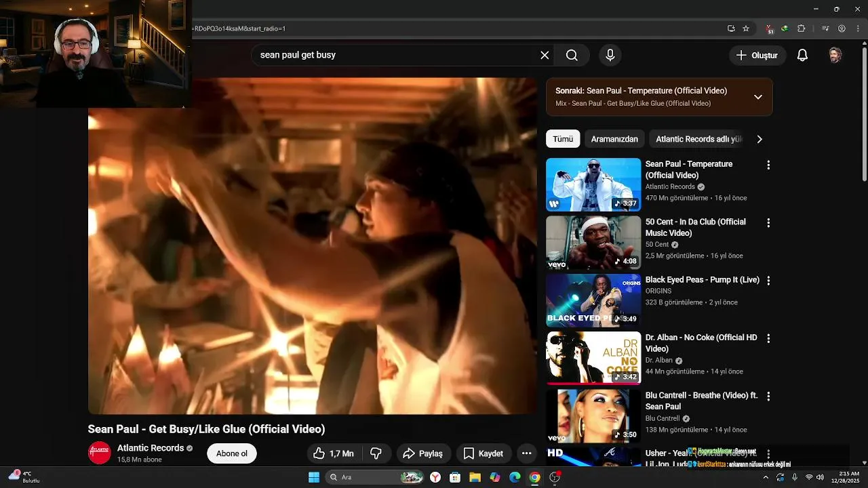
Task: Open the weather widget showing 4°C Bulutlu
Action: (x=24, y=477)
